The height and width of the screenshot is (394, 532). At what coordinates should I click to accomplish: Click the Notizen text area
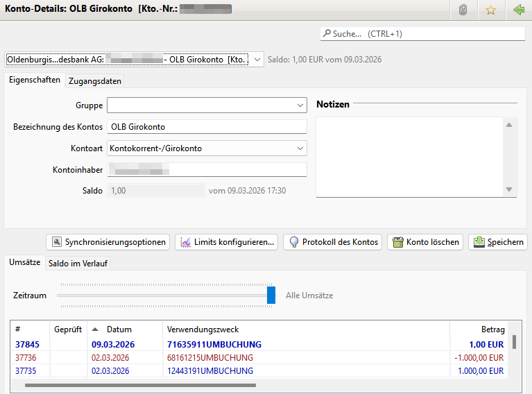click(x=409, y=157)
